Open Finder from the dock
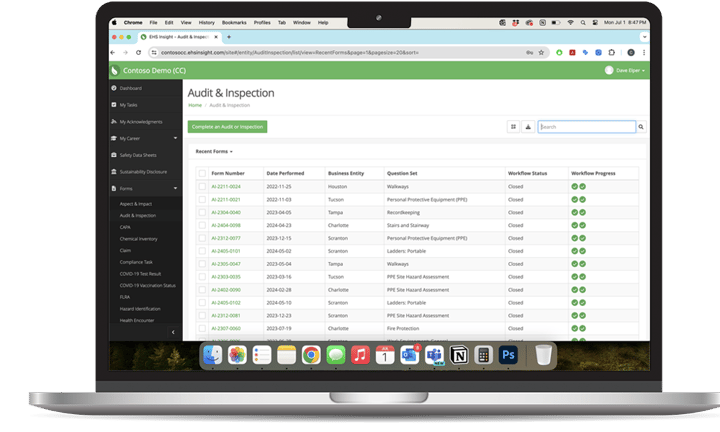Viewport: 720px width, 432px height. pos(212,355)
